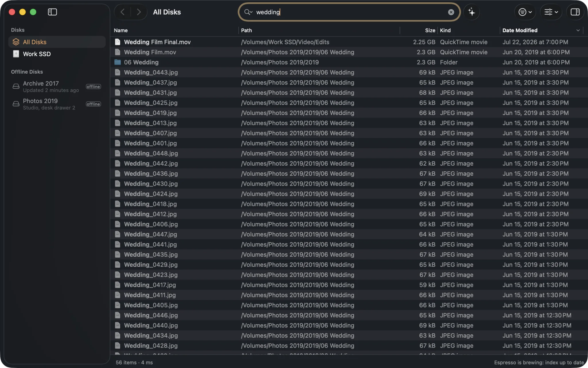Go forward with the right chevron
The height and width of the screenshot is (368, 588).
(139, 12)
